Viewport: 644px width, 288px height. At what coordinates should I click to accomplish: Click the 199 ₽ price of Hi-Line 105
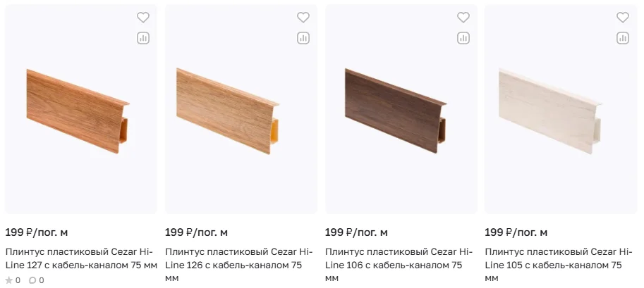click(516, 232)
